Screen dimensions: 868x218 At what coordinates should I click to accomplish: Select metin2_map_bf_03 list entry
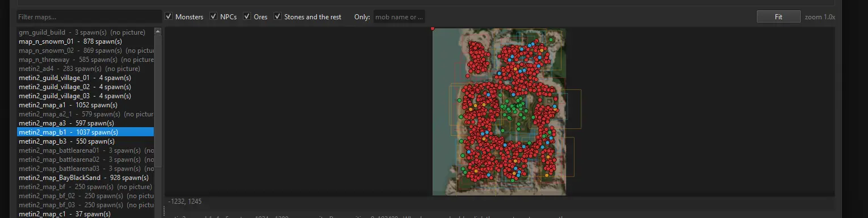point(86,205)
